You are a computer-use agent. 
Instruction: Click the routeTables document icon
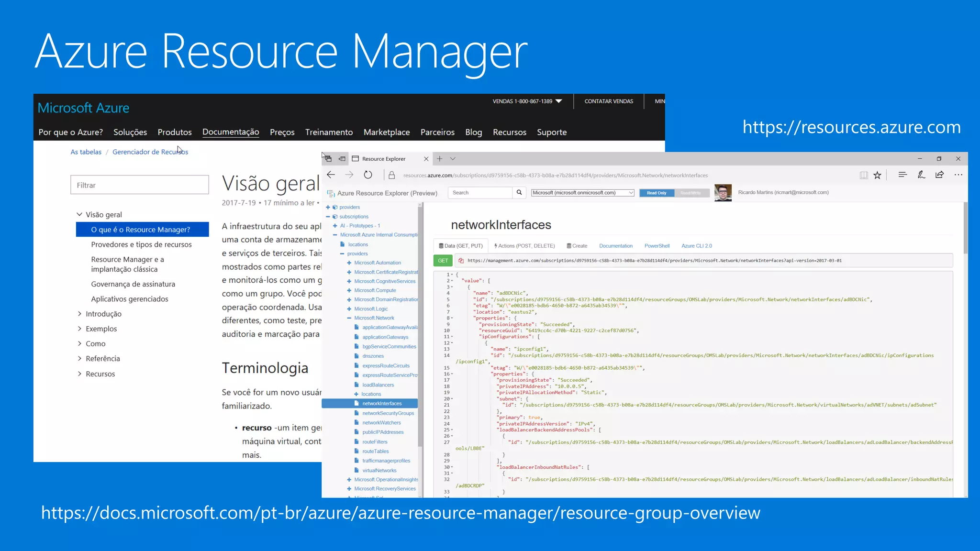pyautogui.click(x=356, y=451)
